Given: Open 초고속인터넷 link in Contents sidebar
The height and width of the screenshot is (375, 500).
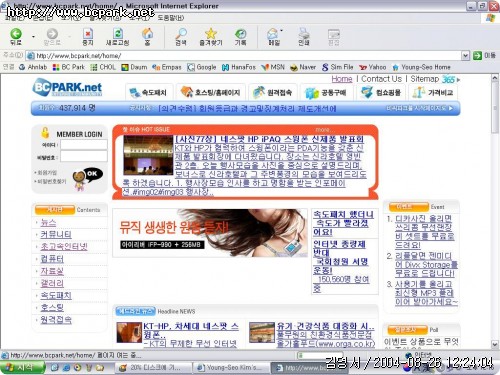Looking at the screenshot, I should pos(64,247).
